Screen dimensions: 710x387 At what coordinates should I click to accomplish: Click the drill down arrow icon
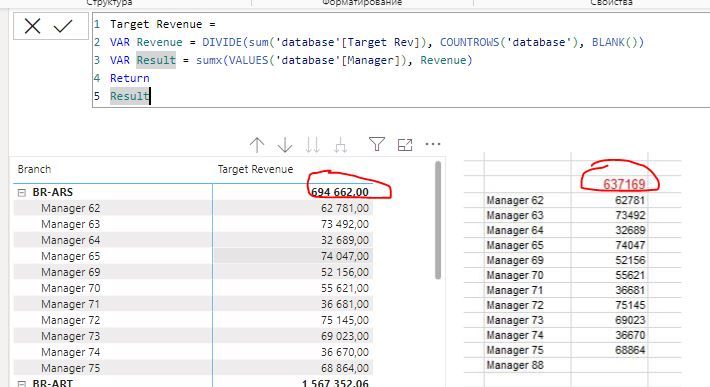(285, 145)
